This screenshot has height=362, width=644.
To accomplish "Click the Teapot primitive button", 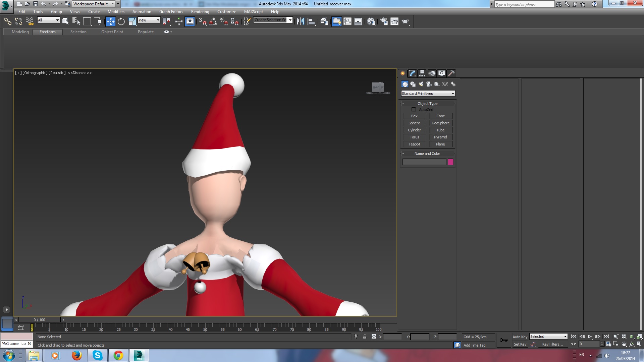I will (414, 144).
